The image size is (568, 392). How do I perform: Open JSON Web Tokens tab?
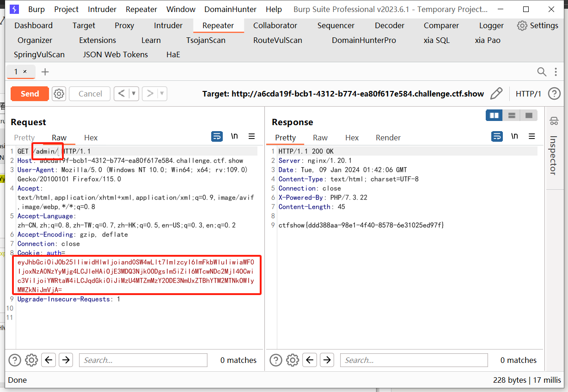click(116, 54)
